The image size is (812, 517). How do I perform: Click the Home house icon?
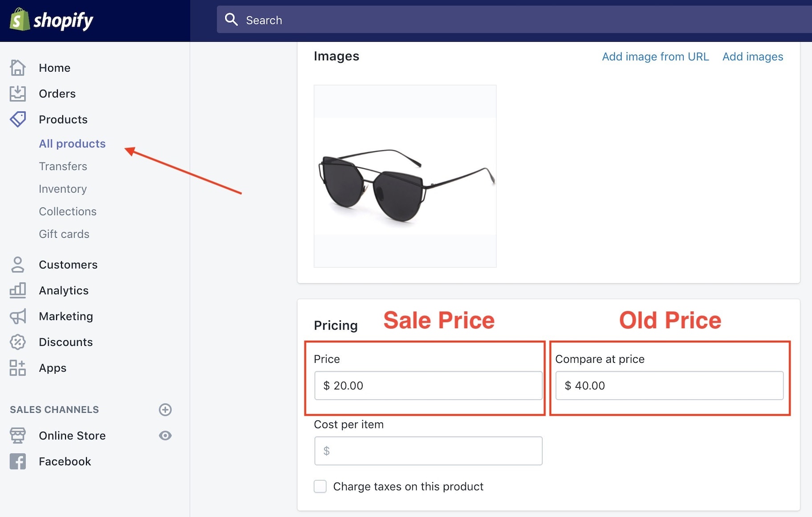[18, 68]
